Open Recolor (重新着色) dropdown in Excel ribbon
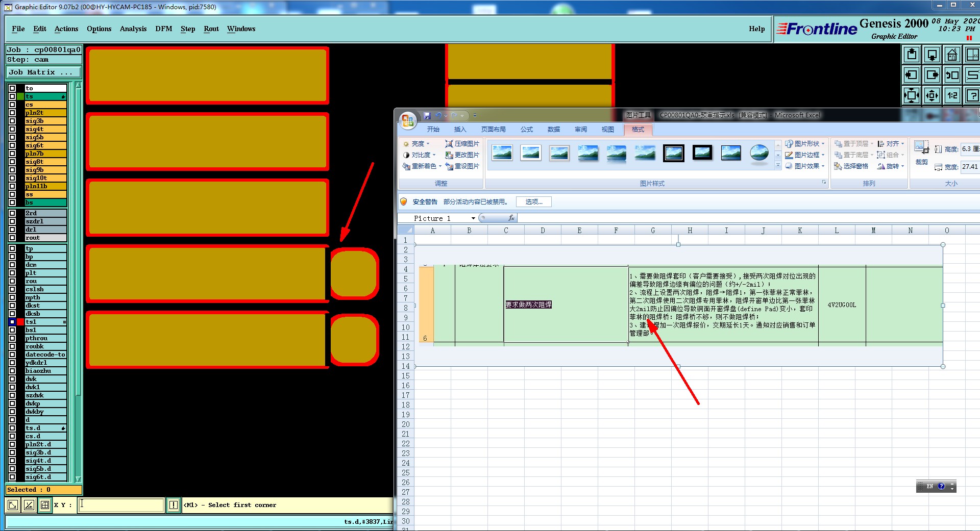 click(x=422, y=166)
